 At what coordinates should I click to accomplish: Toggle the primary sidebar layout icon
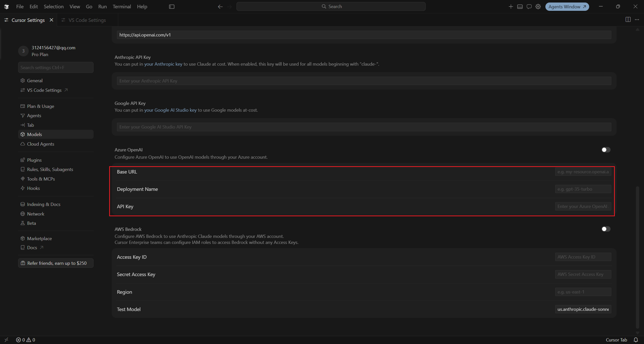[172, 7]
